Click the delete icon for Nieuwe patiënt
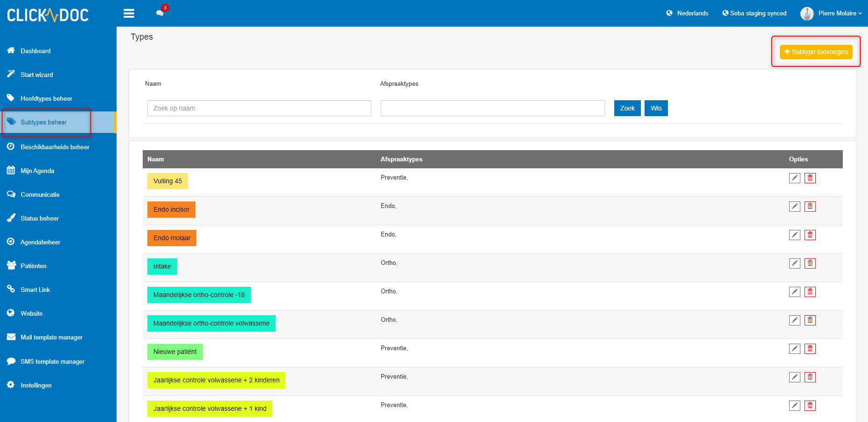This screenshot has width=868, height=422. point(810,348)
